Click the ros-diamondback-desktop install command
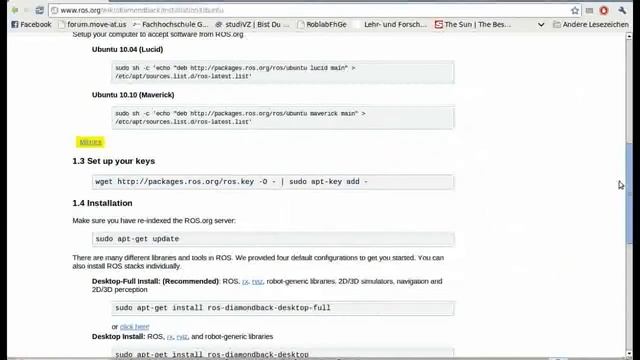This screenshot has height=360, width=640. [283, 353]
